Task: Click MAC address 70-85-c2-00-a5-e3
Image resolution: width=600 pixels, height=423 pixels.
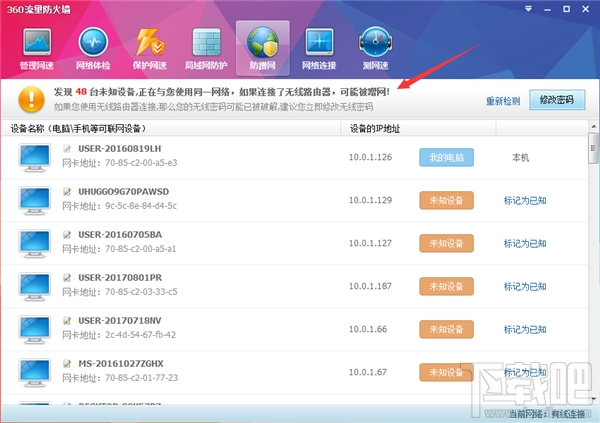Action: [x=141, y=163]
